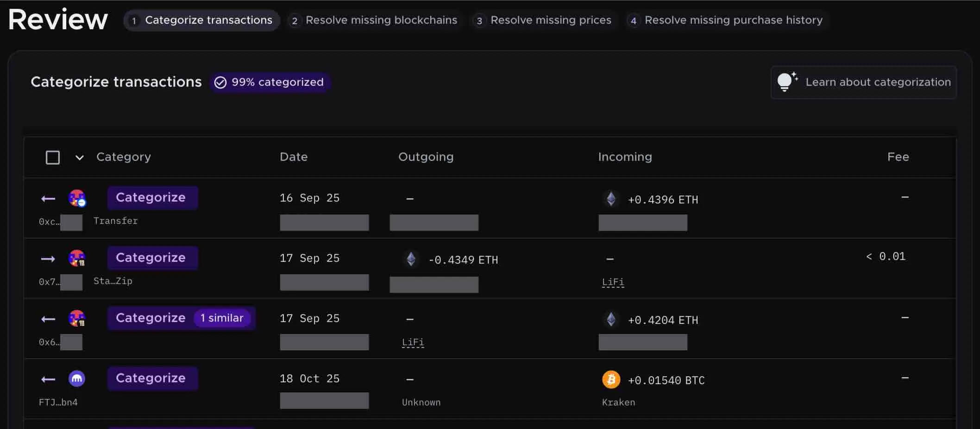
Task: Sort by the Category column header
Action: 124,157
